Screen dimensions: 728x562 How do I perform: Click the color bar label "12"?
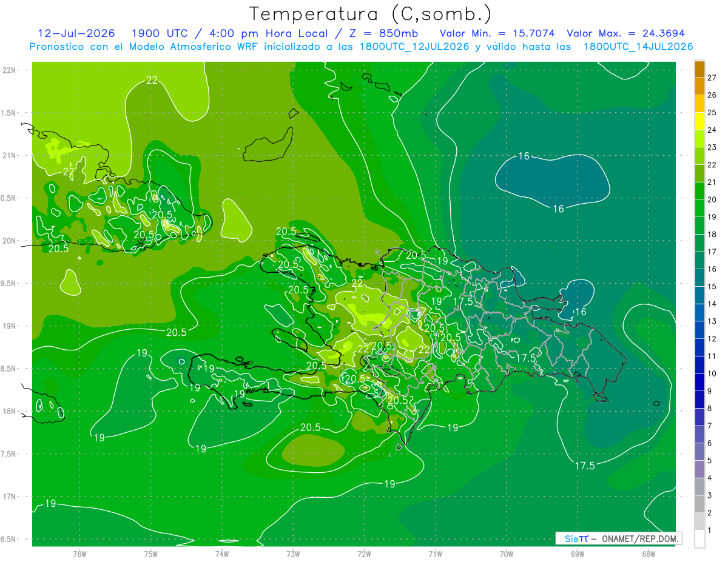(712, 338)
